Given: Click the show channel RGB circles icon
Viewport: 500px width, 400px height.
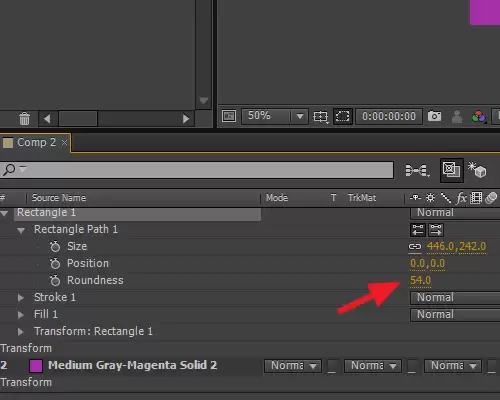Looking at the screenshot, I should [x=479, y=116].
